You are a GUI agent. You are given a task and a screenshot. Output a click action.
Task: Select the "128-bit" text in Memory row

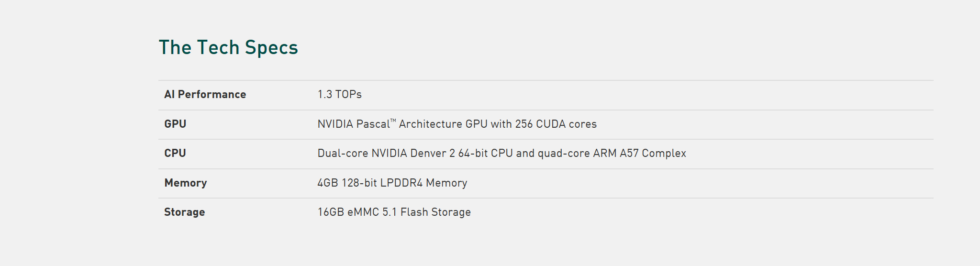coord(359,183)
